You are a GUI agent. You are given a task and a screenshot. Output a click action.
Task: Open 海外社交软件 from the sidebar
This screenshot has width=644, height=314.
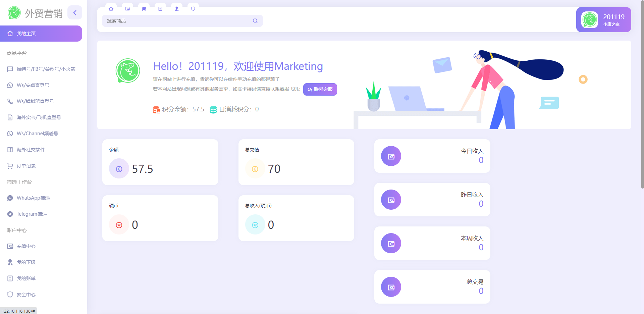click(x=31, y=150)
